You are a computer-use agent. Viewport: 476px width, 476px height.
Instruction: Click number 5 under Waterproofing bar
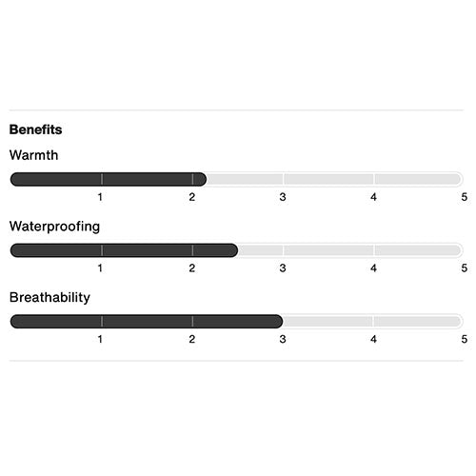coord(465,268)
